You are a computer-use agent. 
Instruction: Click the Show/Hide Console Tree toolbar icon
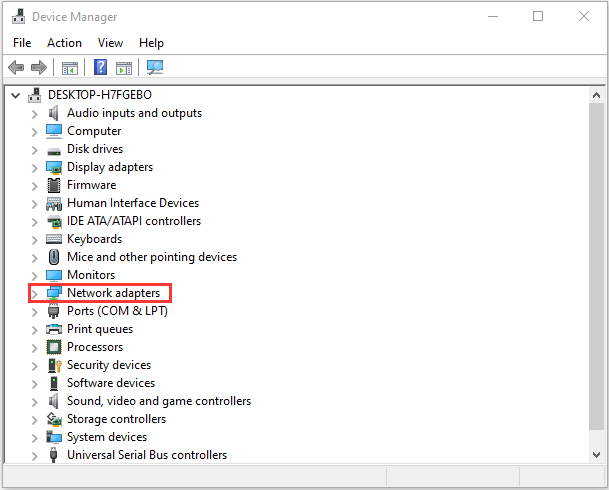pos(70,68)
